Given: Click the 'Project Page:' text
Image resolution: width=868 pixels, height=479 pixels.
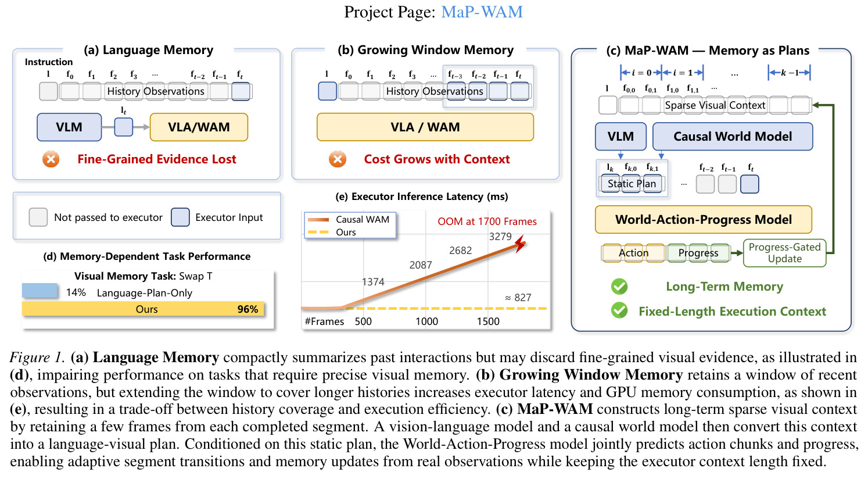Looking at the screenshot, I should 390,12.
